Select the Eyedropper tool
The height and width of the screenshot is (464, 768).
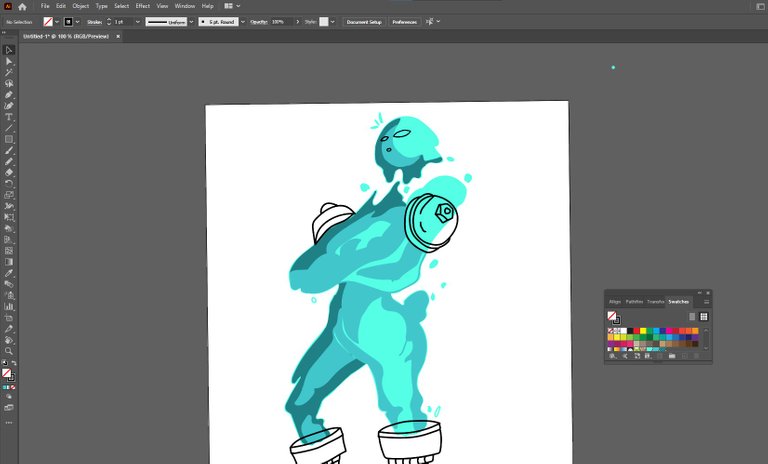pos(9,273)
